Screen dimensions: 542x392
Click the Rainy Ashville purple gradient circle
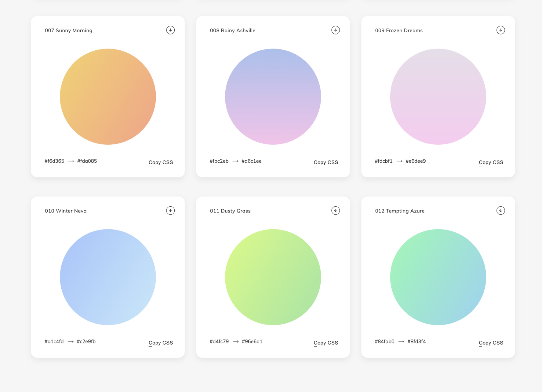(273, 96)
